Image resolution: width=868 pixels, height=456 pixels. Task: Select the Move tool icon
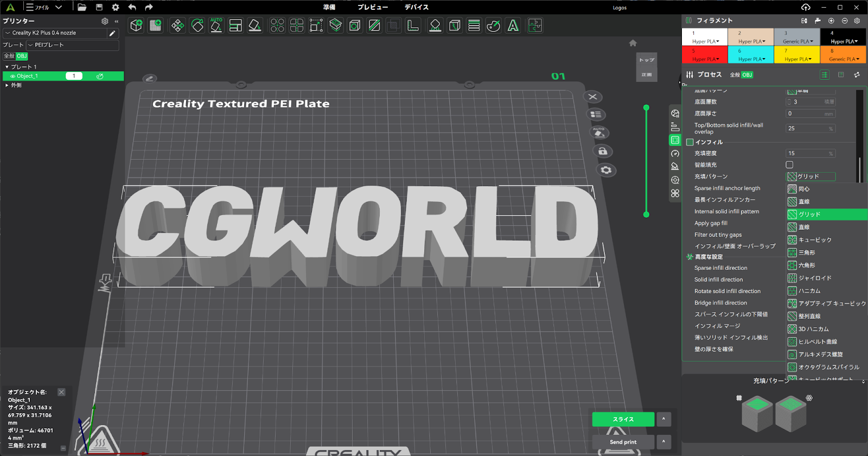click(177, 26)
